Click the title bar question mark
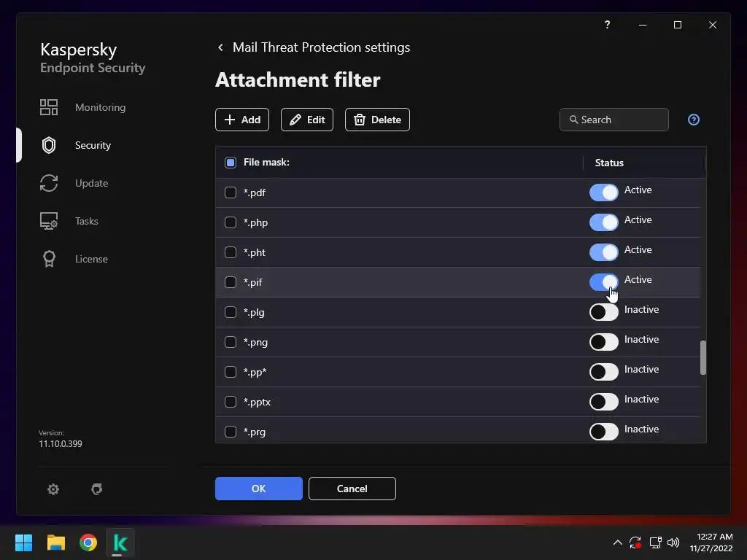Screen dimensions: 747x560 (607, 24)
